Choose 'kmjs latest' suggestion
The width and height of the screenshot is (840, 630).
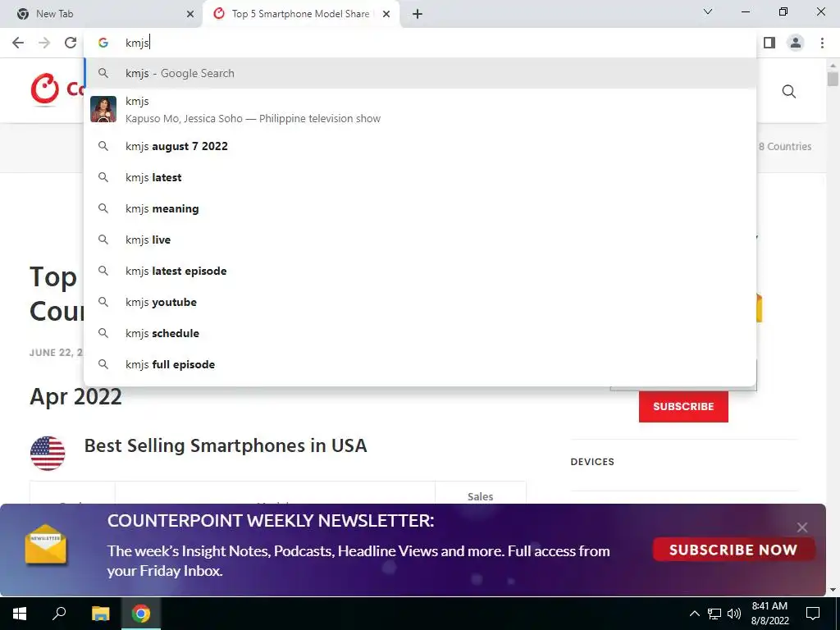pyautogui.click(x=421, y=177)
